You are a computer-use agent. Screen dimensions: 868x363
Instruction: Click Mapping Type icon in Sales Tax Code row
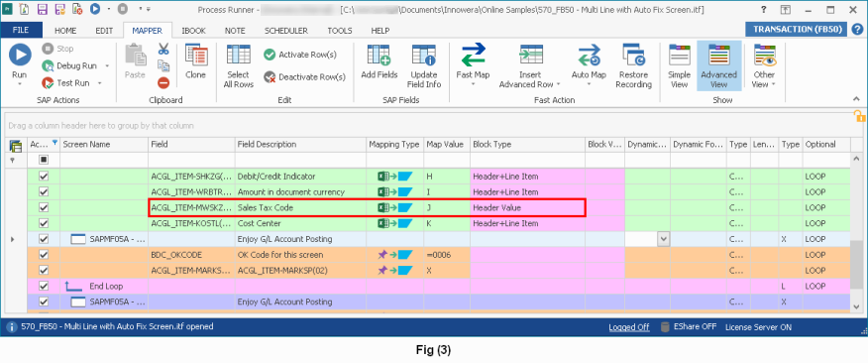pos(394,208)
